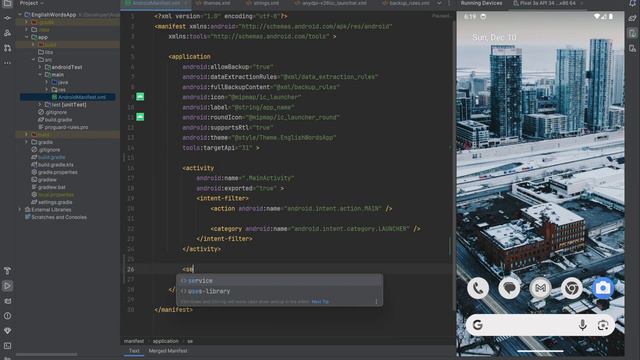
Task: Collapse the app module folder
Action: coord(27,37)
